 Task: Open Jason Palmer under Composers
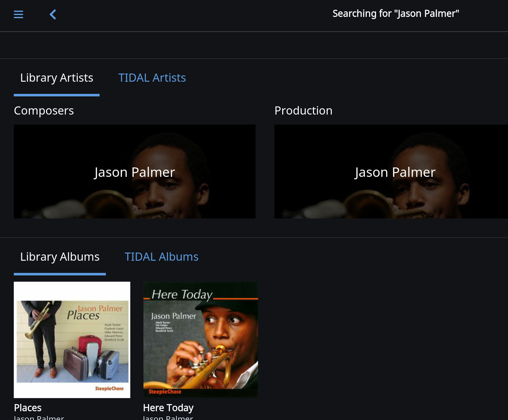point(135,172)
